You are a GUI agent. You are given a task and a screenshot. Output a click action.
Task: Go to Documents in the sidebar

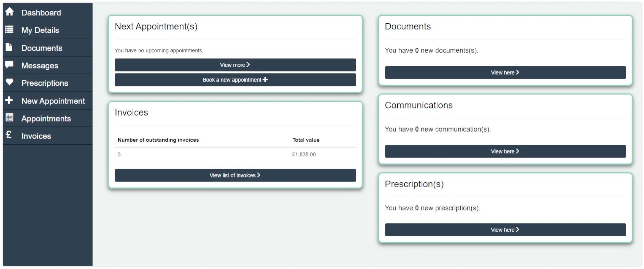(x=48, y=48)
